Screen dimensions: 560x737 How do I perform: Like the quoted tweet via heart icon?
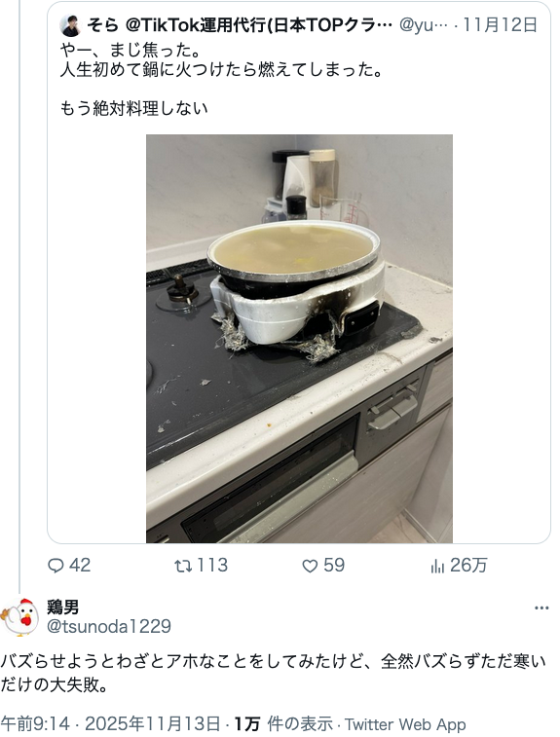tap(310, 566)
